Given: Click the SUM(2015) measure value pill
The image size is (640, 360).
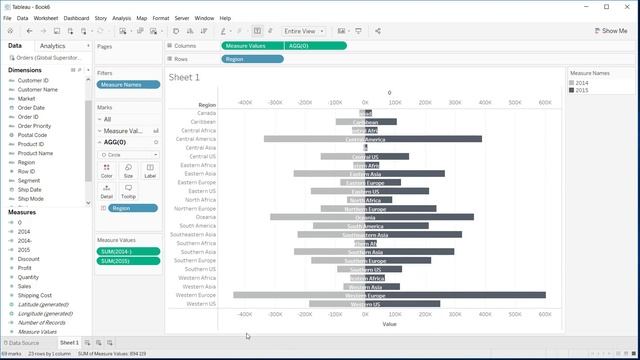Looking at the screenshot, I should click(129, 261).
